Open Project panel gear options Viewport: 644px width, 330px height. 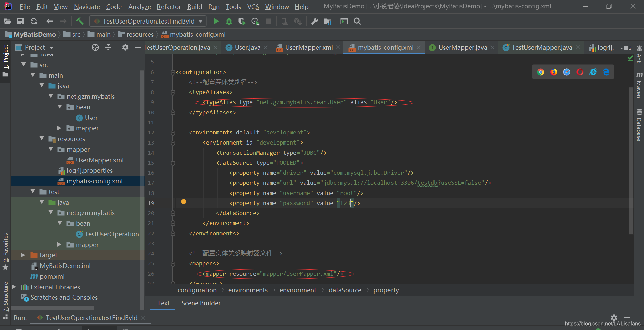[x=125, y=47]
